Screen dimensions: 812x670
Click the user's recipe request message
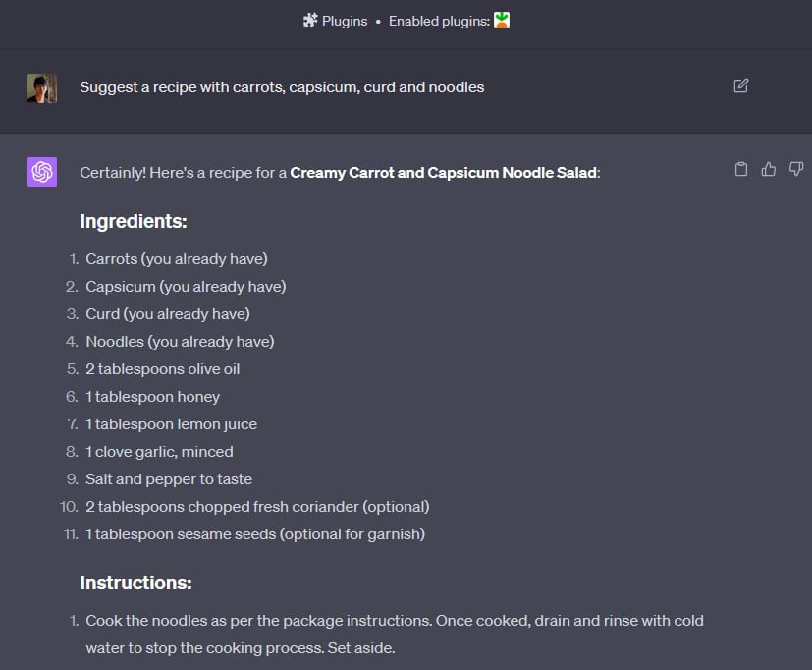click(282, 86)
